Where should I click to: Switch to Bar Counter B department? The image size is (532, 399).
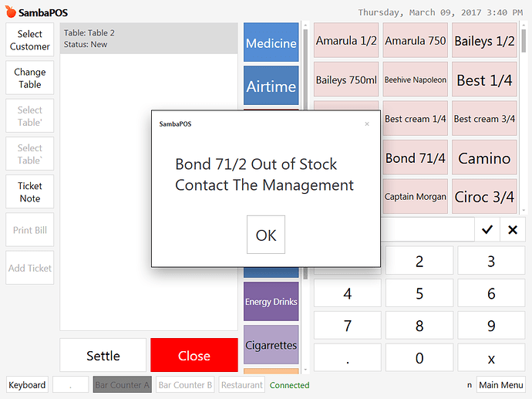click(x=185, y=385)
